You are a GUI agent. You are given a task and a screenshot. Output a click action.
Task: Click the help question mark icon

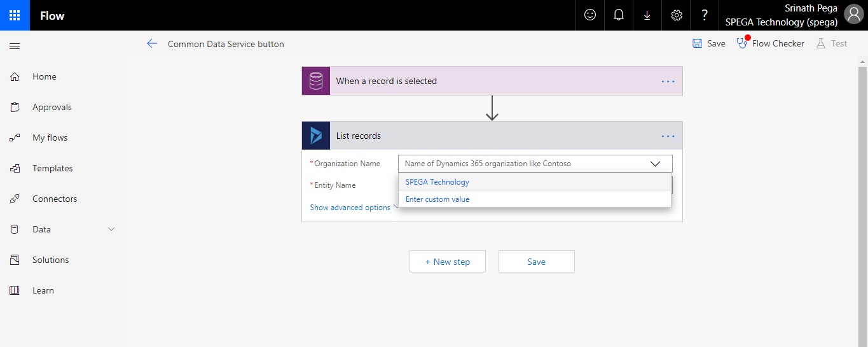704,15
